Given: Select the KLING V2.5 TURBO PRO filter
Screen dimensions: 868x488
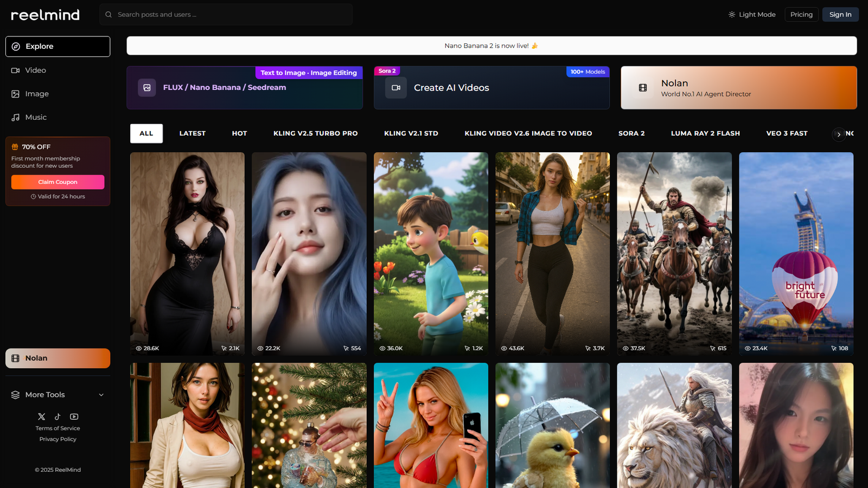Looking at the screenshot, I should 315,133.
